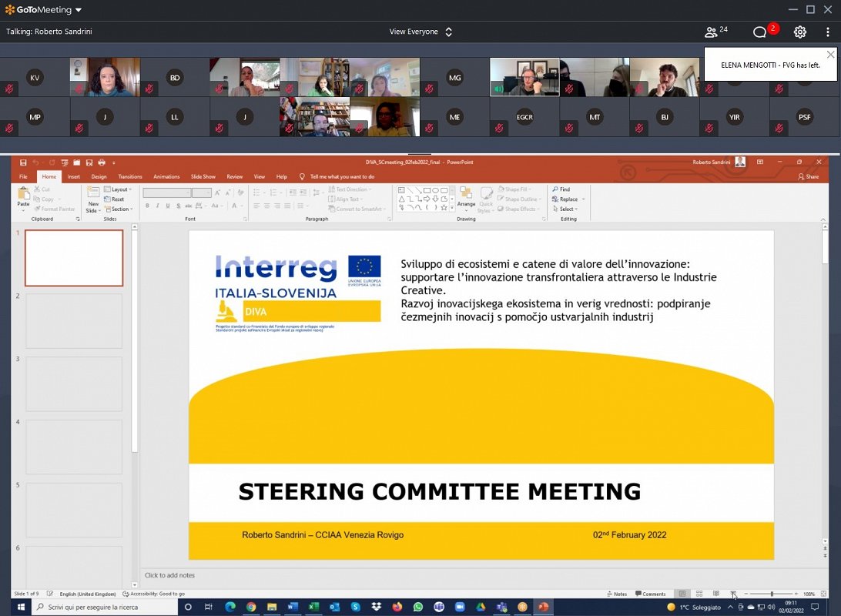Image resolution: width=841 pixels, height=616 pixels.
Task: Open Microsoft Edge from the taskbar
Action: pos(230,607)
